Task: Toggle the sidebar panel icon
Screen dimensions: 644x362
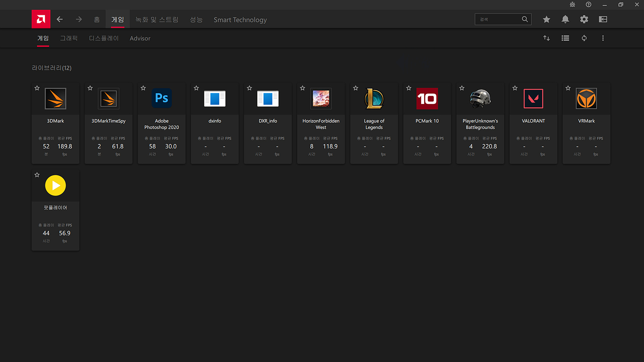Action: tap(603, 19)
